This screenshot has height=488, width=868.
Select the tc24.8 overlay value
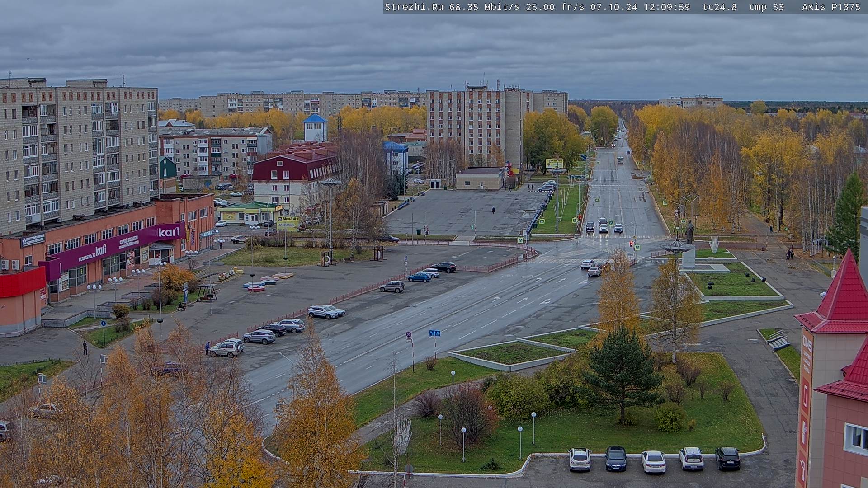720,7
